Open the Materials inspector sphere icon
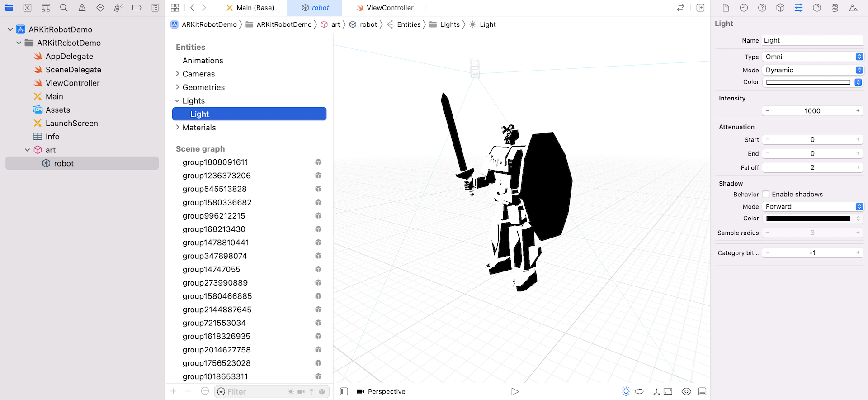The image size is (868, 400). (x=816, y=8)
